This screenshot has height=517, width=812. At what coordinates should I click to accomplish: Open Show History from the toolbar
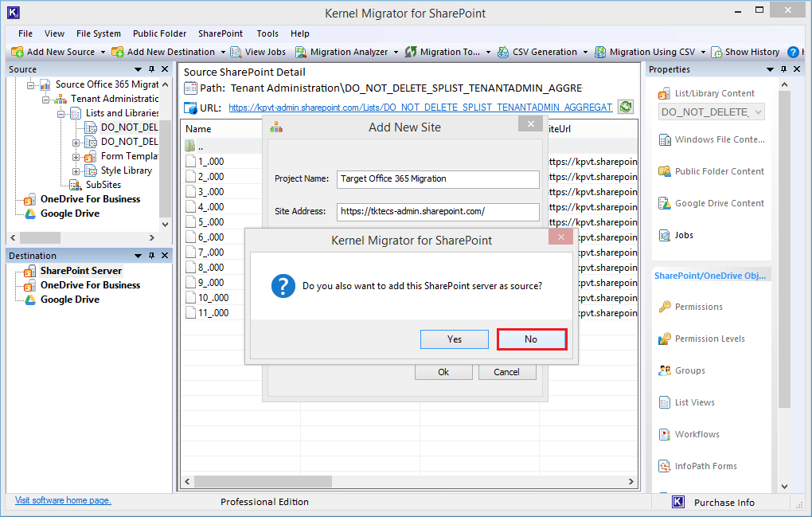[745, 52]
